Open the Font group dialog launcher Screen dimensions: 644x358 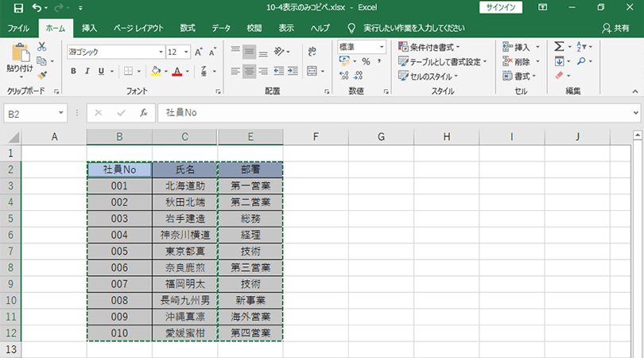point(218,91)
